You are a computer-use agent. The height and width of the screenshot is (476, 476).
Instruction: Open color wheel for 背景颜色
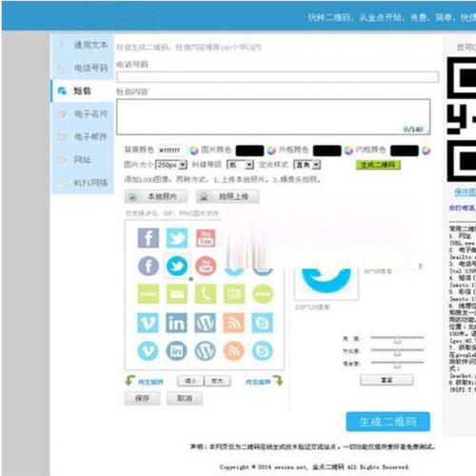(x=194, y=150)
